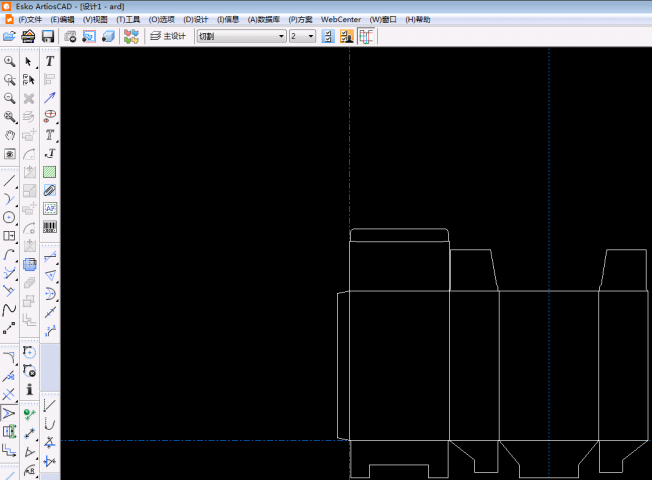The image size is (652, 480).
Task: Open the (F)文件 menu
Action: (30, 20)
